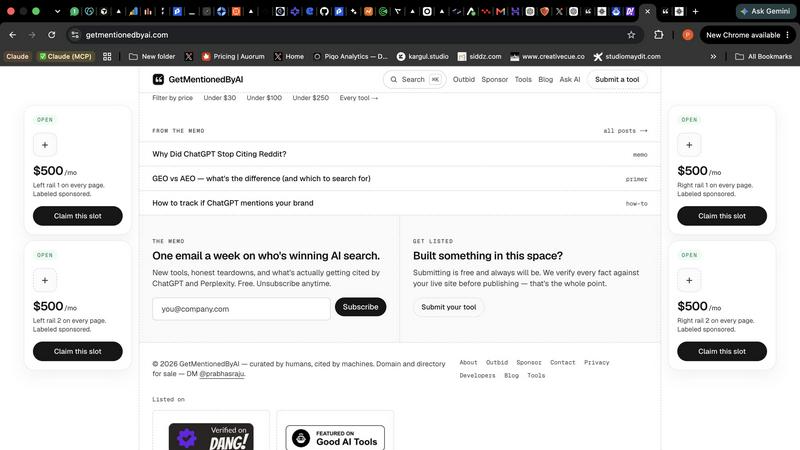Screen dimensions: 800x450
Task: Go back using the browser back arrow
Action: [13, 35]
